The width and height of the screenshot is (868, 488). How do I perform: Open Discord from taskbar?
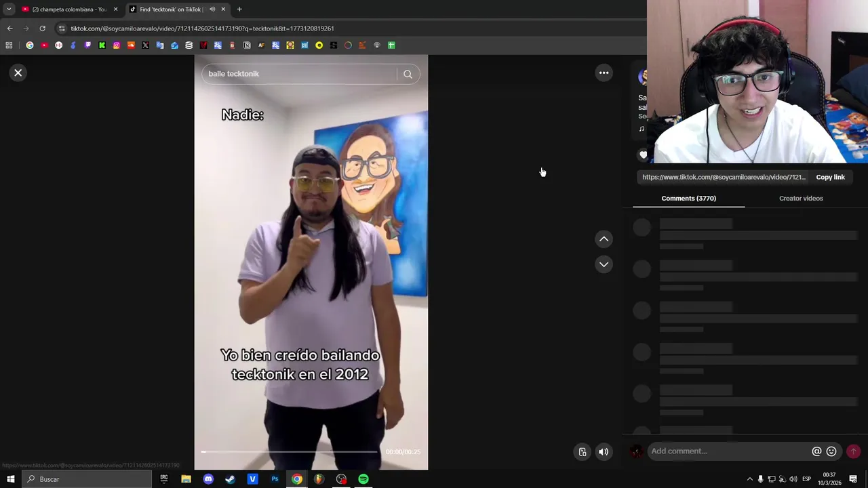coord(208,479)
